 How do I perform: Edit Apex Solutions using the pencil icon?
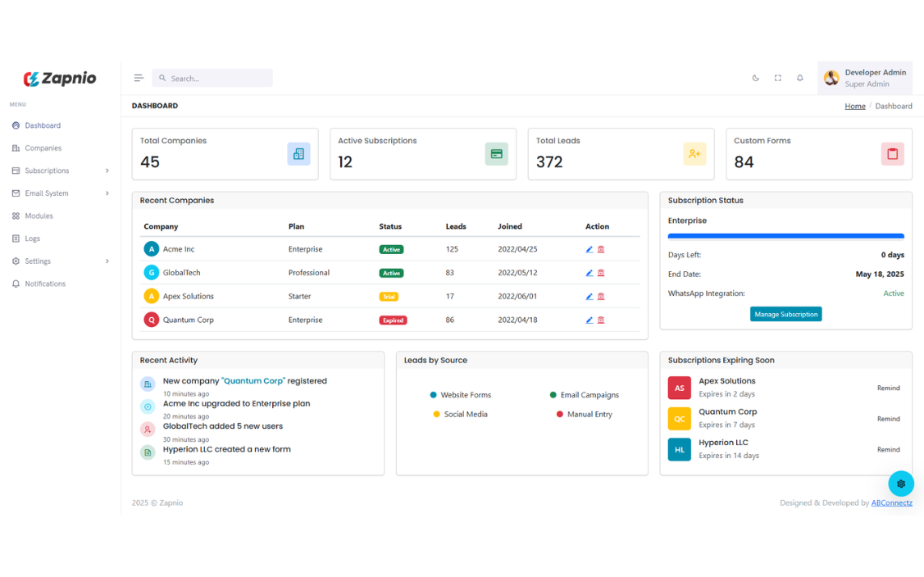[x=589, y=297]
